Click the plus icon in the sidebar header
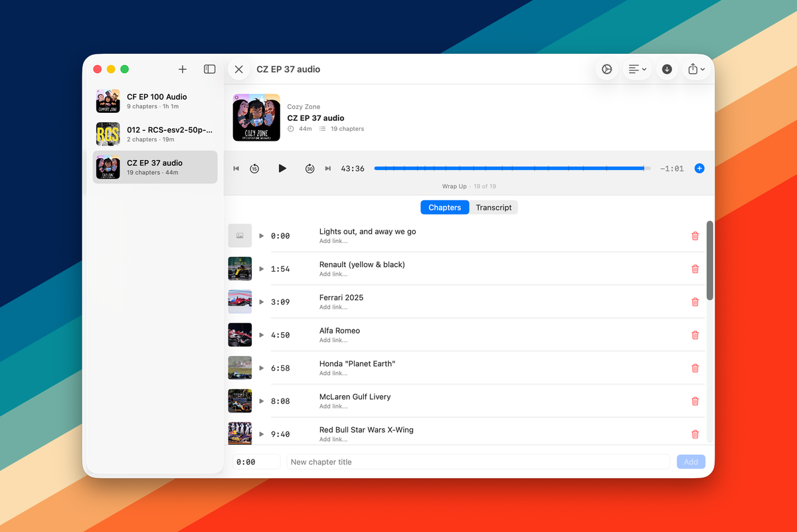Image resolution: width=797 pixels, height=532 pixels. (183, 69)
